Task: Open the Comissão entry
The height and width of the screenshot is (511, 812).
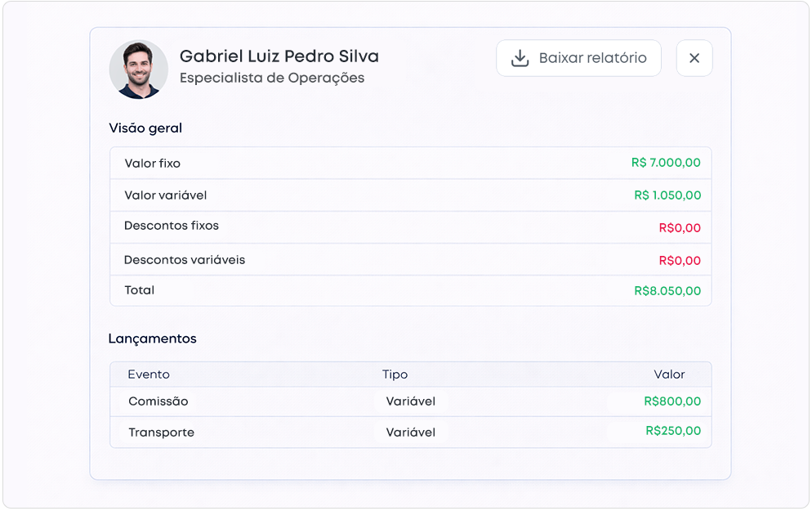Action: [158, 401]
